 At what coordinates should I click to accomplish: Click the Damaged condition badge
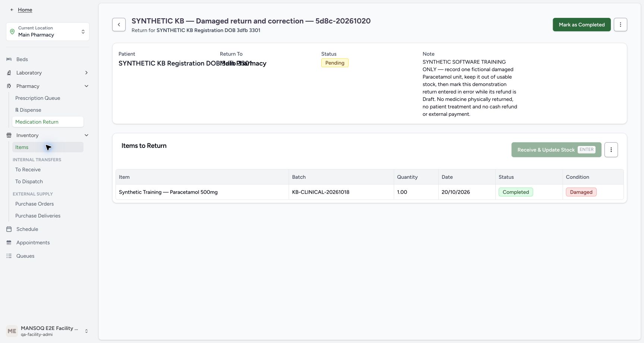coord(581,192)
